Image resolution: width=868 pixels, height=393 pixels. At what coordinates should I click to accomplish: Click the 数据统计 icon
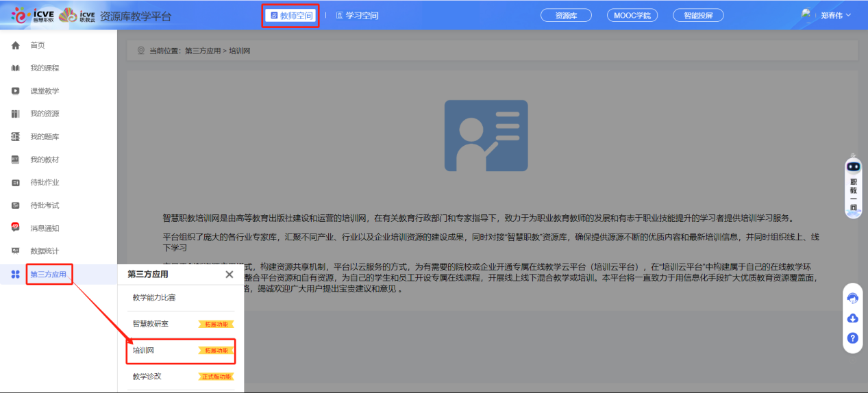coord(15,251)
